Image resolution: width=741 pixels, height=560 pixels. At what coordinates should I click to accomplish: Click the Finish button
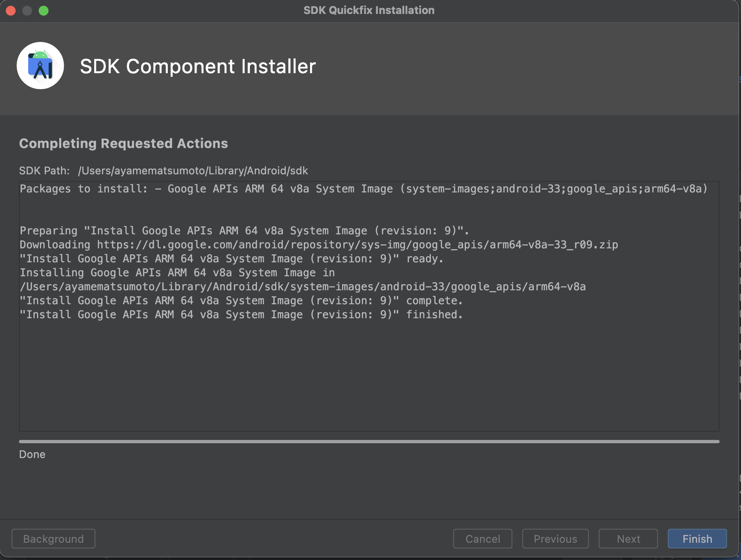(697, 539)
